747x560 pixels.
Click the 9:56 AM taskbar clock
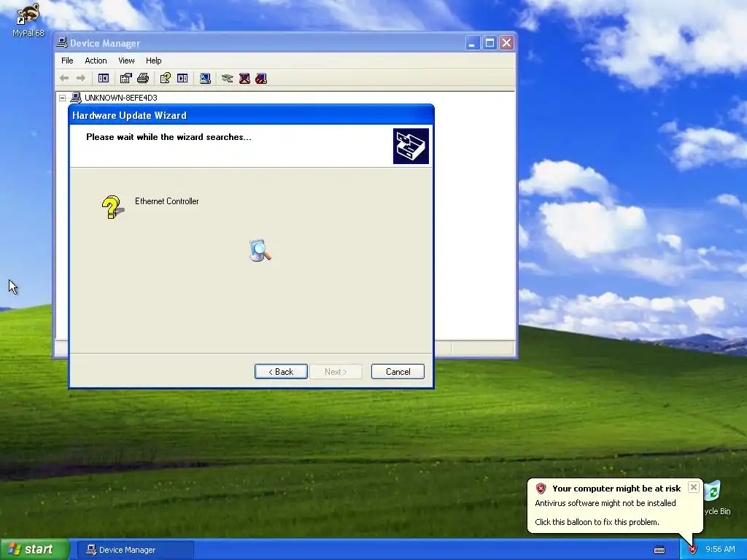[720, 550]
